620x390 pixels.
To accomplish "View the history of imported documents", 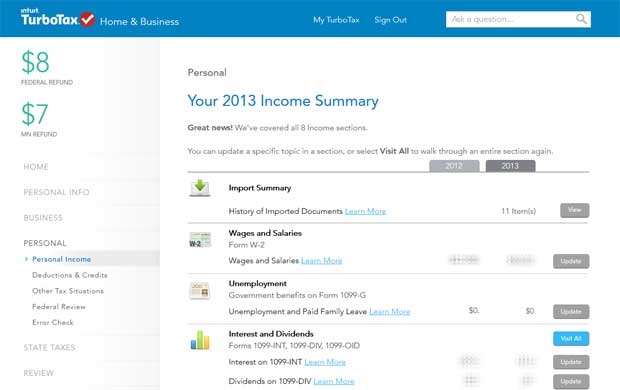I will pyautogui.click(x=575, y=210).
